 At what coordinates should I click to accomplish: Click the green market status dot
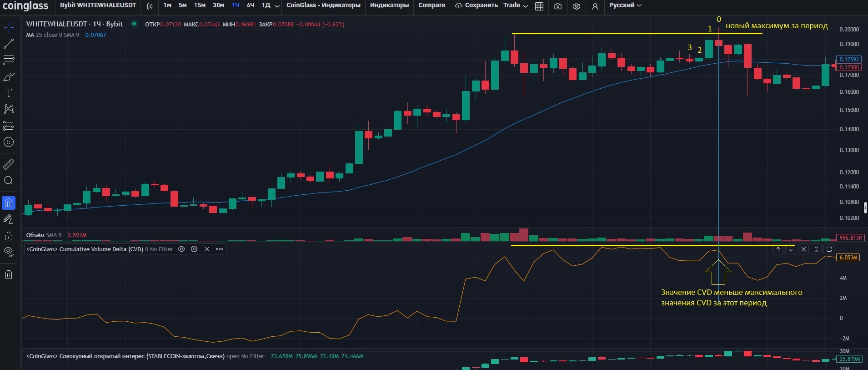[134, 24]
